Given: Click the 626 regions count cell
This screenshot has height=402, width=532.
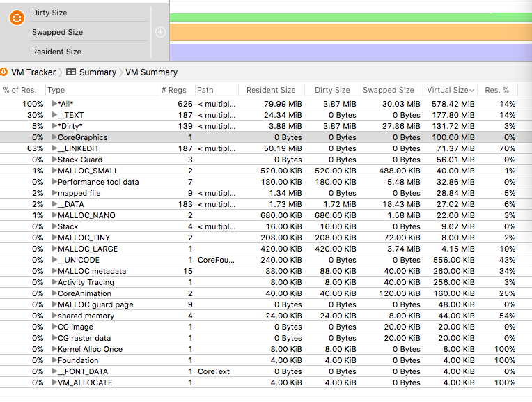Looking at the screenshot, I should (185, 104).
